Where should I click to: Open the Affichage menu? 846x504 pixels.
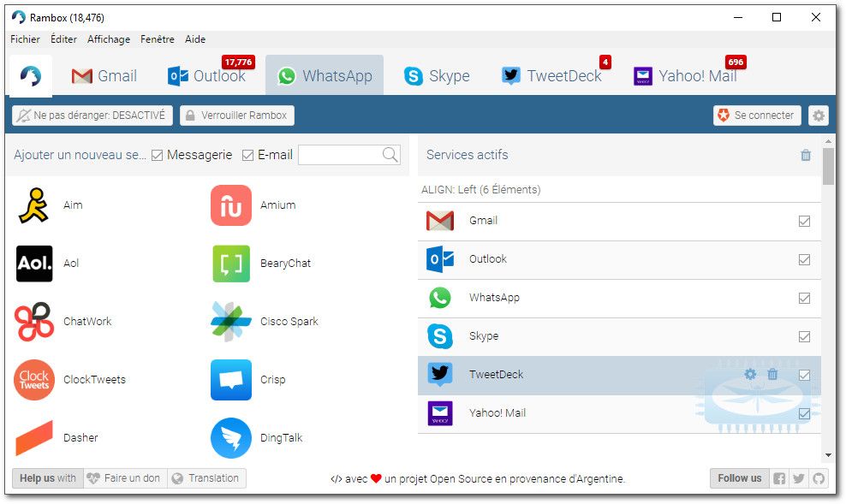pyautogui.click(x=109, y=39)
